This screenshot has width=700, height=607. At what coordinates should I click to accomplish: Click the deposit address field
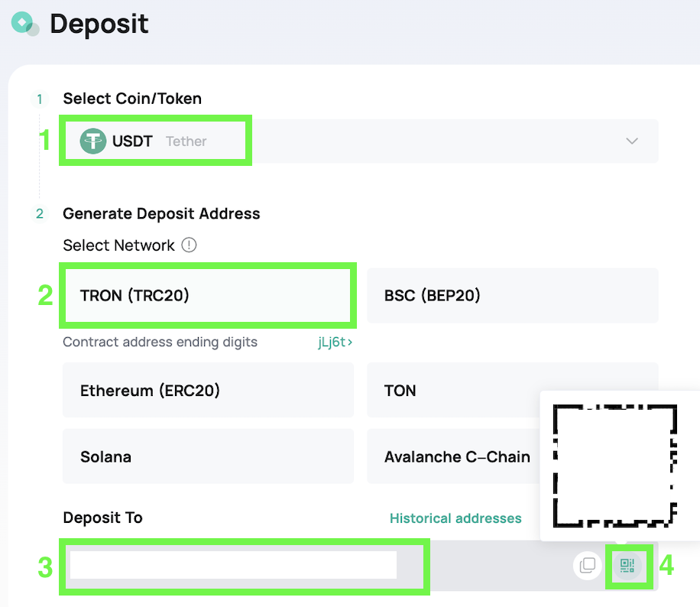[360, 566]
